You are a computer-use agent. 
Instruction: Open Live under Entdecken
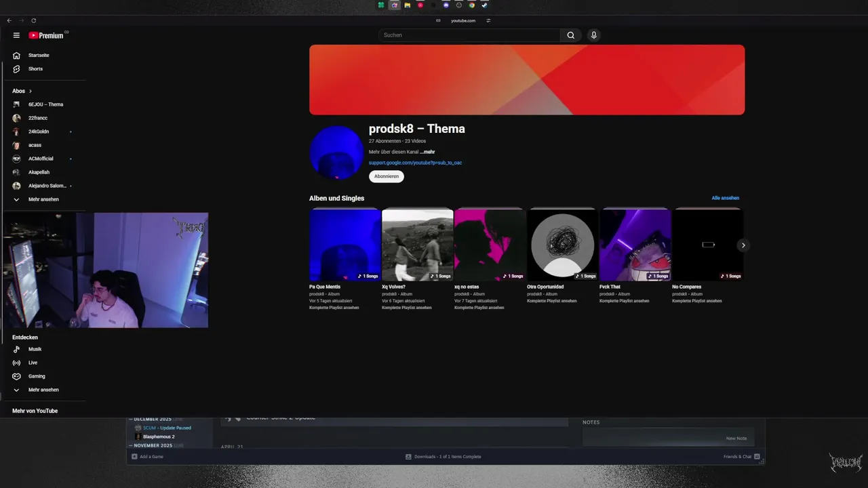tap(33, 363)
